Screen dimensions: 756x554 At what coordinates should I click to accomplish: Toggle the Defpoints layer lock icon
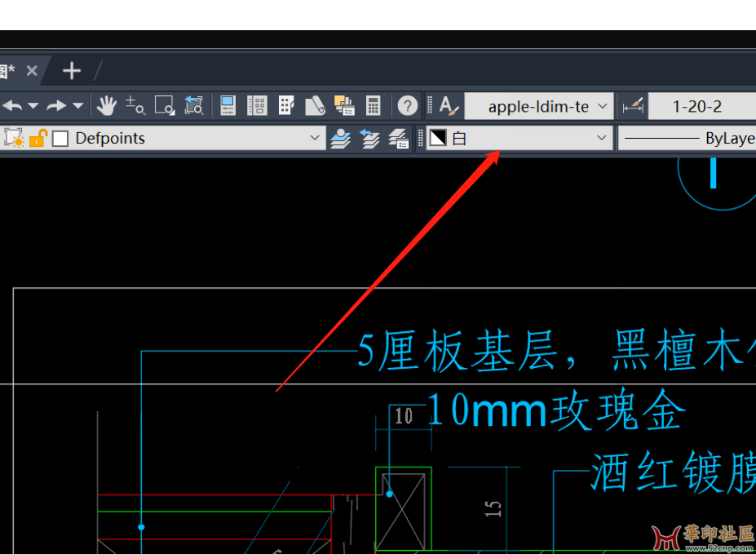[x=38, y=139]
